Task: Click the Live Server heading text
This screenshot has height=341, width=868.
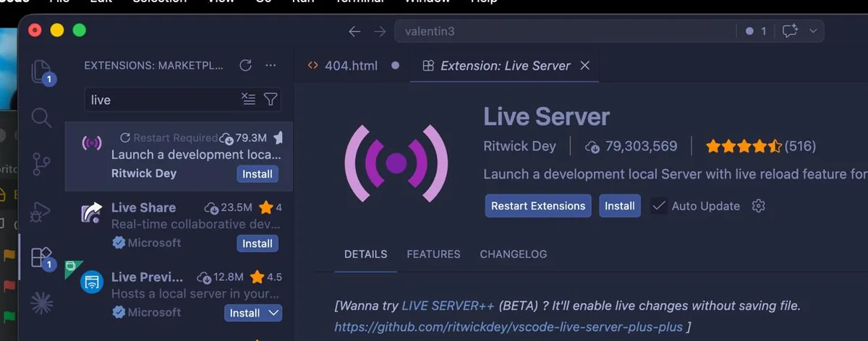Action: (x=546, y=116)
